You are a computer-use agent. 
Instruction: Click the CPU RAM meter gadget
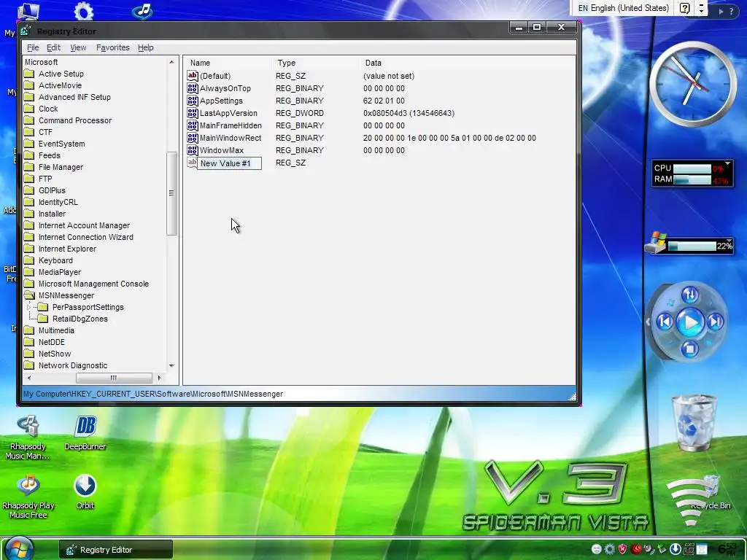692,174
